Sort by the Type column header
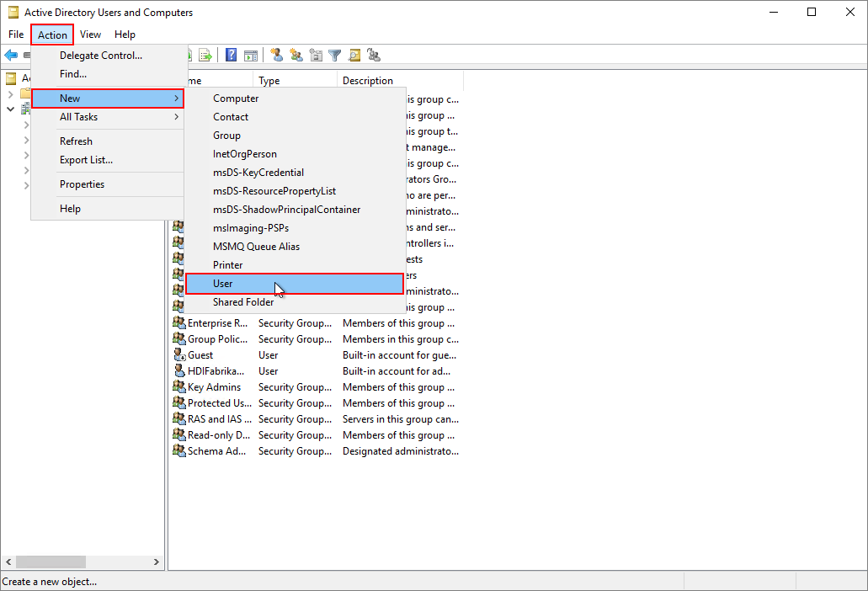 [x=295, y=80]
